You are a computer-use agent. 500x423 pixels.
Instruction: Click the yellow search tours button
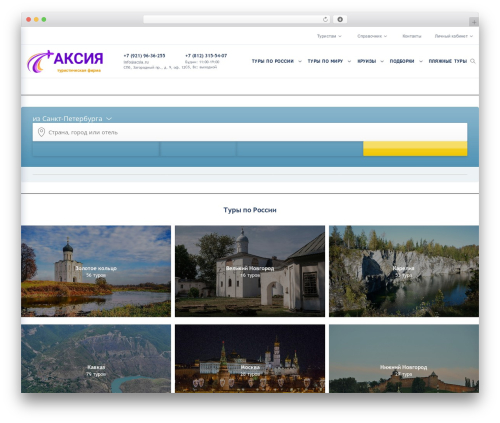point(415,148)
